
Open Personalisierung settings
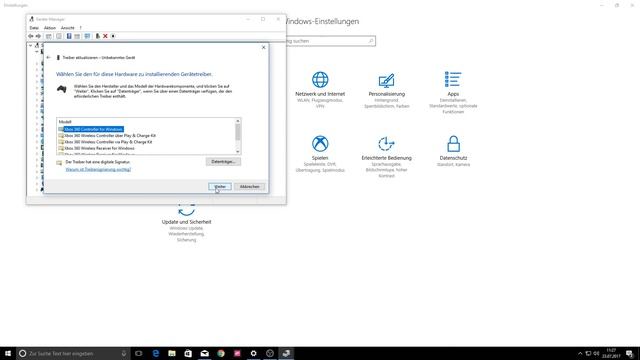coord(387,90)
